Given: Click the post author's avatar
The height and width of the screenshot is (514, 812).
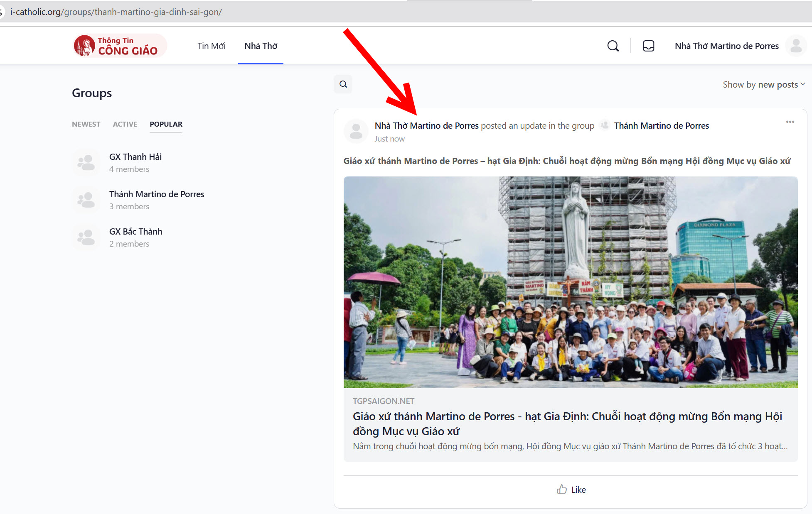Looking at the screenshot, I should pyautogui.click(x=356, y=131).
